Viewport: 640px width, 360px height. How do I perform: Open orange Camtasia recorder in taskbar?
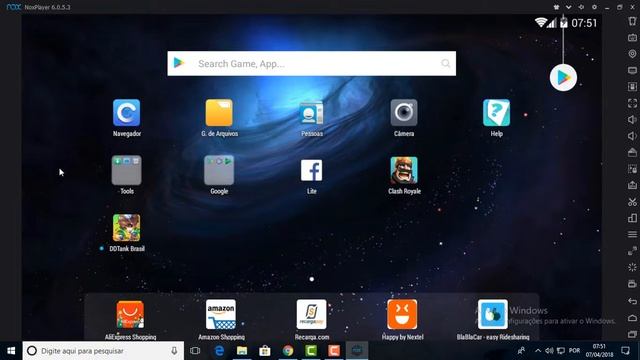[334, 351]
